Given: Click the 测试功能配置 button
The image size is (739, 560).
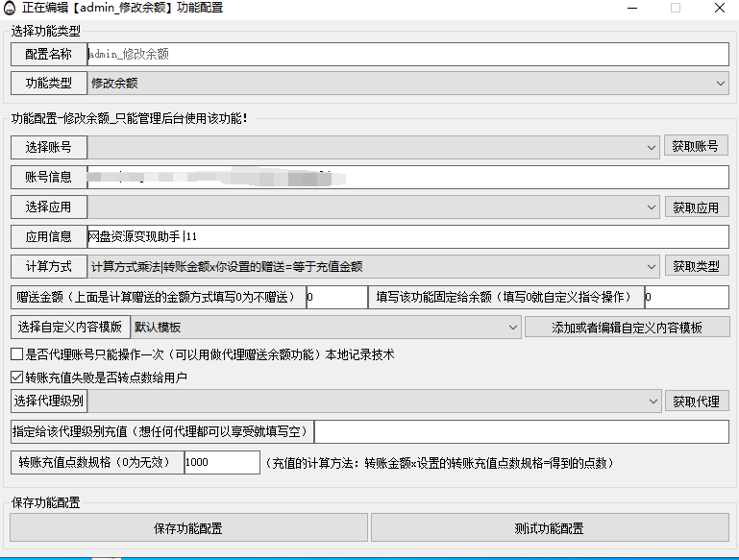Looking at the screenshot, I should pyautogui.click(x=549, y=528).
